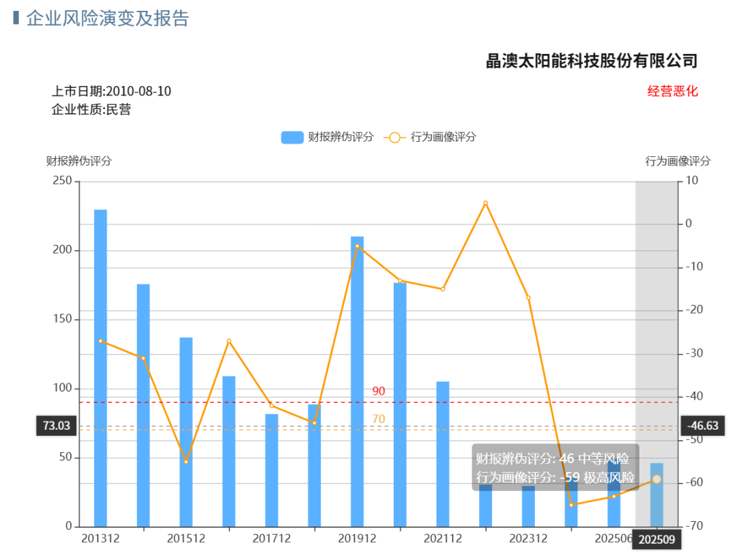
Task: Click the orange 70 threshold label
Action: 378,419
